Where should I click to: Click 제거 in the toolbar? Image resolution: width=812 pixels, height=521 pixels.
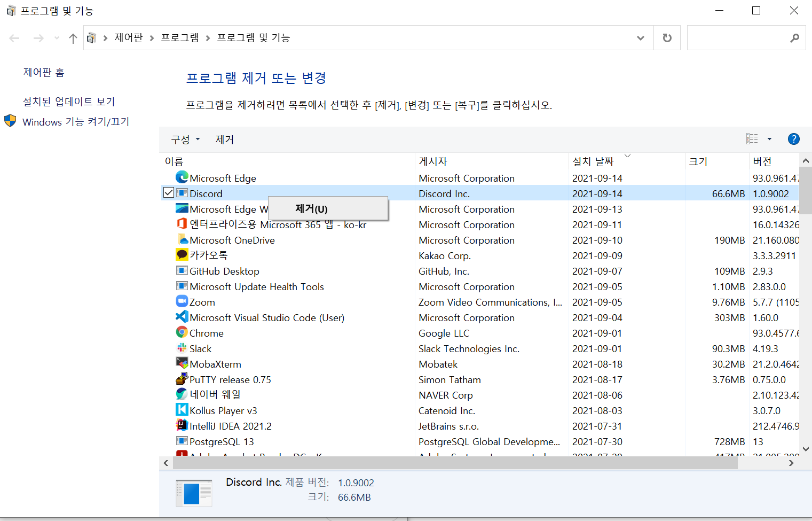225,139
